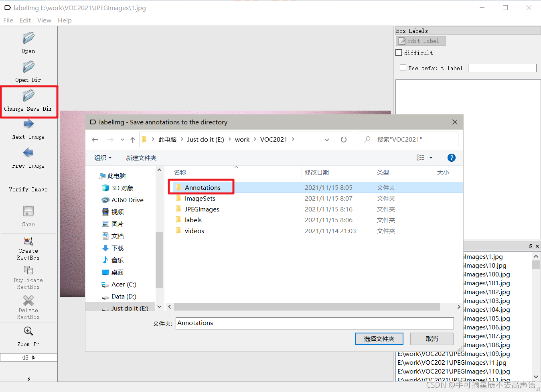Viewport: 541px width, 392px height.
Task: Open the help icon in dialog
Action: pos(452,158)
